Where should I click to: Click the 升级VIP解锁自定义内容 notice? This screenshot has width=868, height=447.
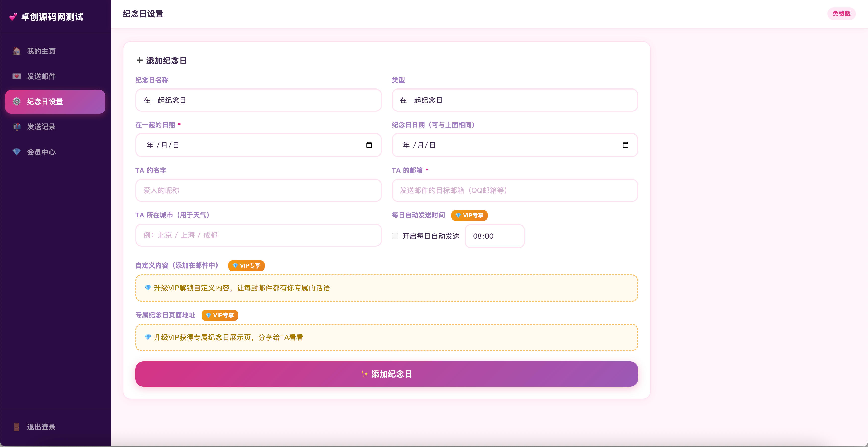387,288
